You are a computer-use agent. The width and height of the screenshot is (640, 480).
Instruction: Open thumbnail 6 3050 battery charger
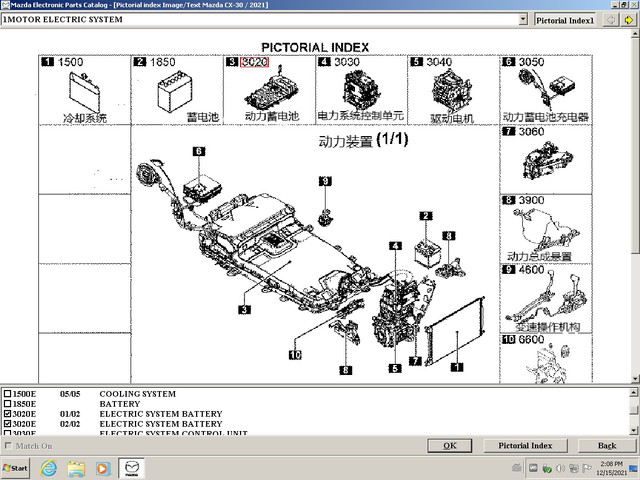pos(546,90)
